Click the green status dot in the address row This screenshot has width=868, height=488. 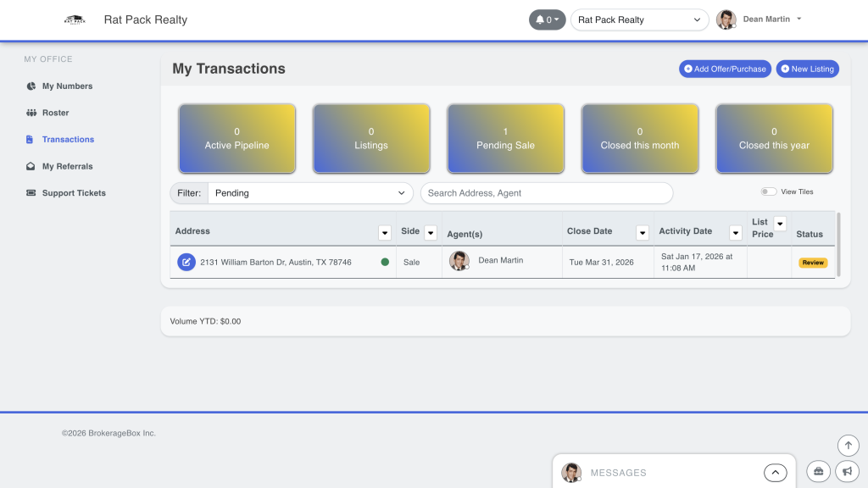pos(385,263)
